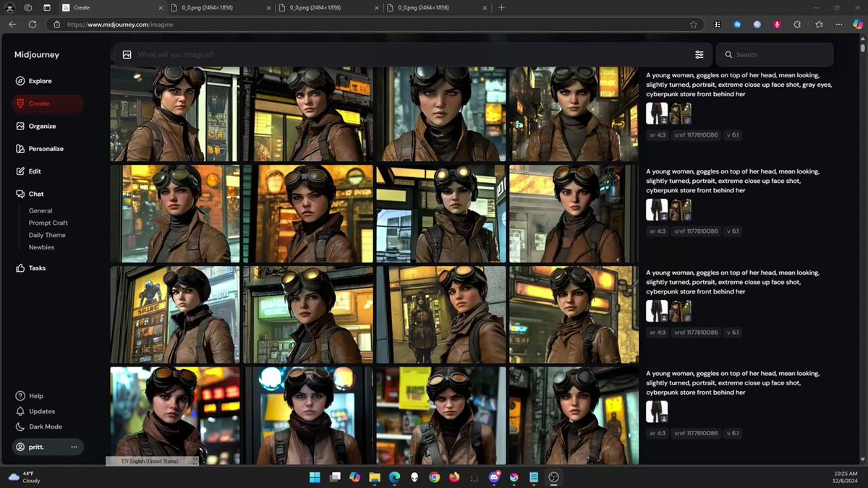Switch to the Create browser tab

111,7
